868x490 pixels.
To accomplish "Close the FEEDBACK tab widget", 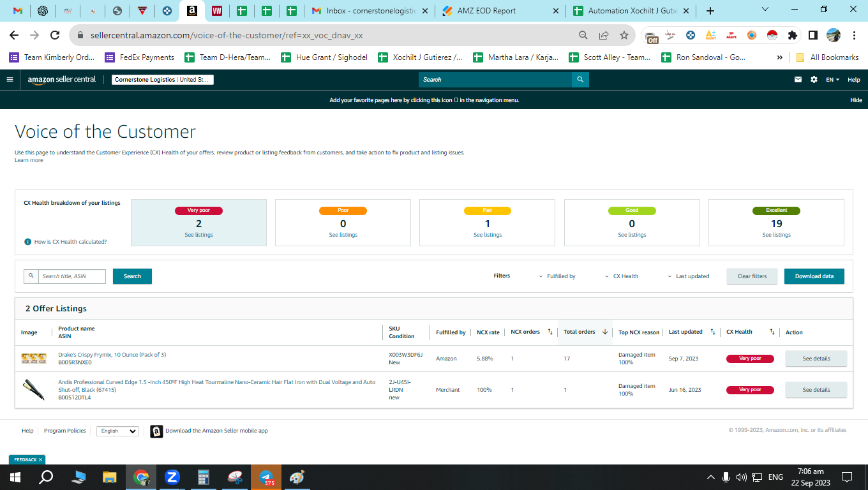I will pos(40,459).
